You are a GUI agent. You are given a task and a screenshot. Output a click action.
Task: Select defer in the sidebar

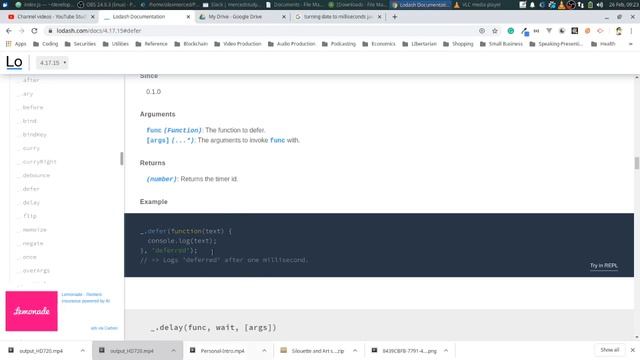(x=31, y=189)
